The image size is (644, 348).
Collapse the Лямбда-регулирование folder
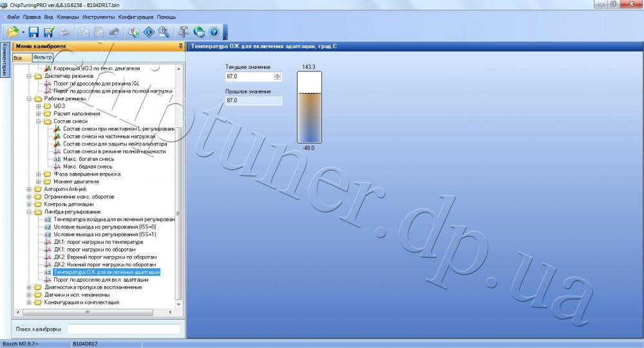[29, 212]
